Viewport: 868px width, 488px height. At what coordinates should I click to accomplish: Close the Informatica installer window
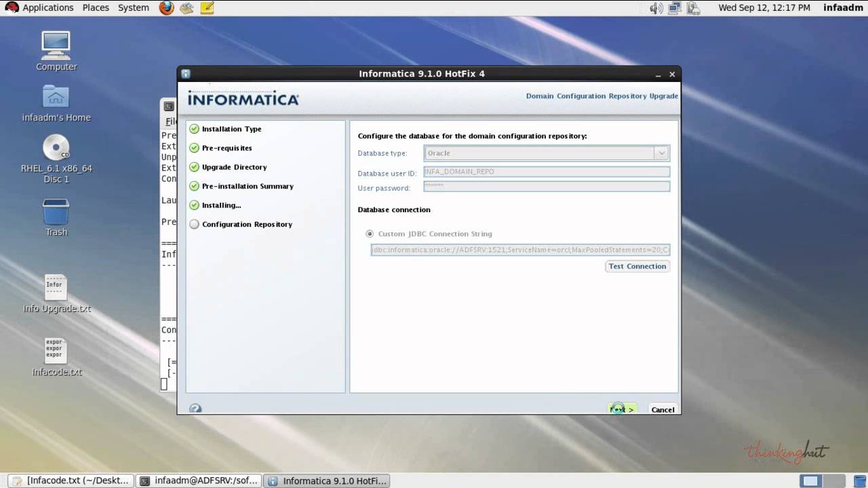click(x=672, y=75)
